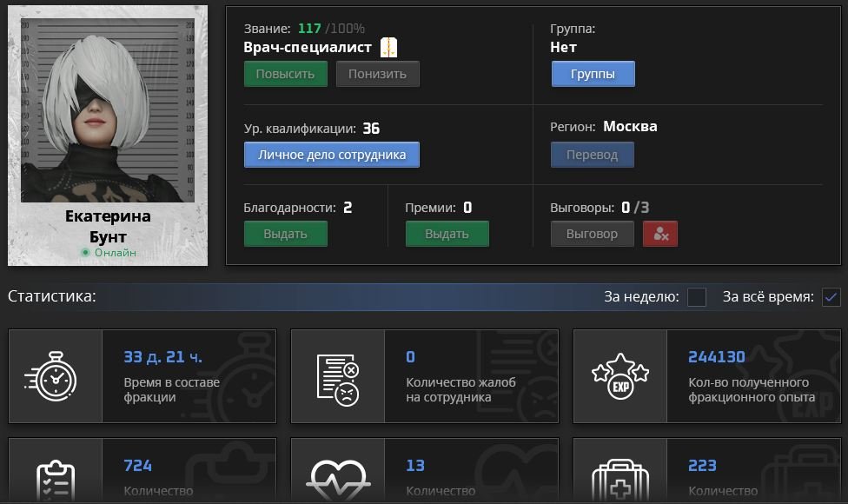Image resolution: width=848 pixels, height=504 pixels.
Task: Click the Перевод transfer button
Action: click(x=593, y=155)
